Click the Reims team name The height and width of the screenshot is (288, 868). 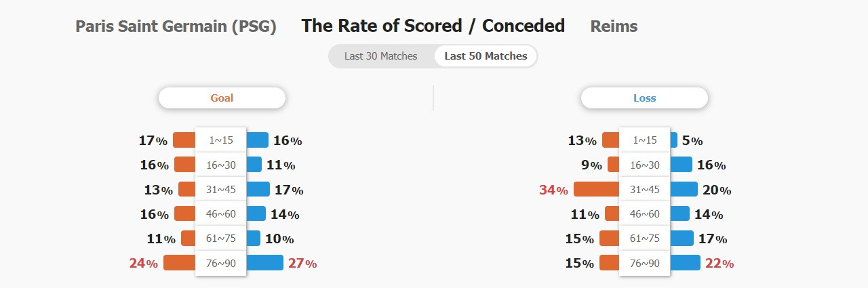614,26
